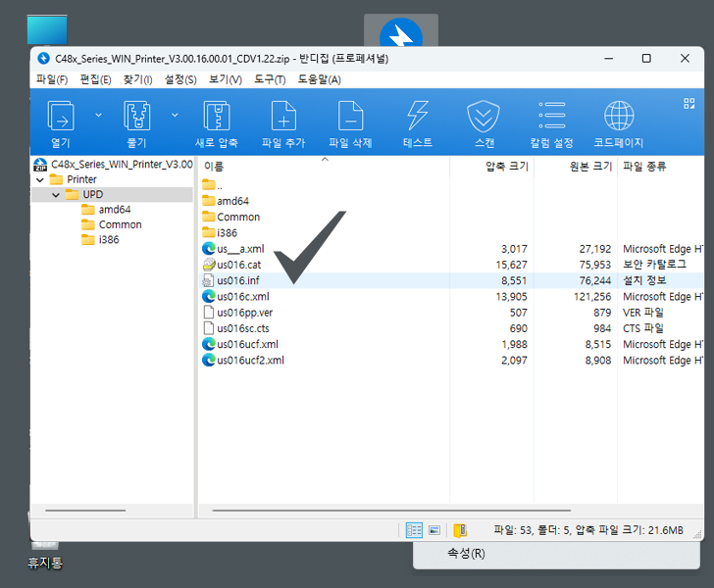714x588 pixels.
Task: Open the 보기(V) menu
Action: (226, 79)
